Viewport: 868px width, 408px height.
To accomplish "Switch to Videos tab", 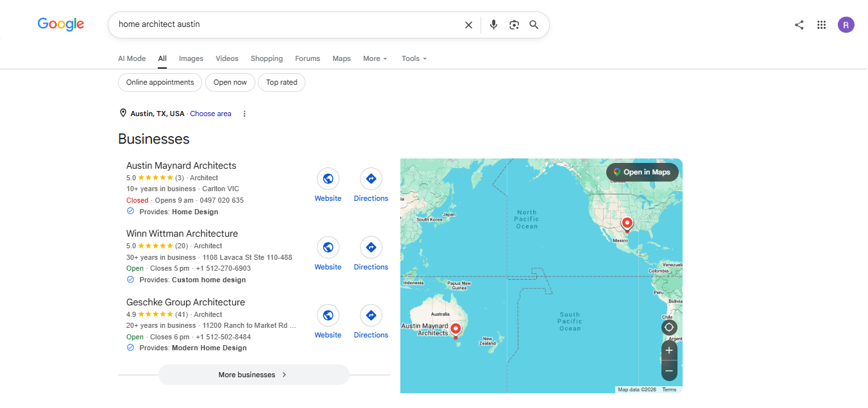I will click(227, 58).
